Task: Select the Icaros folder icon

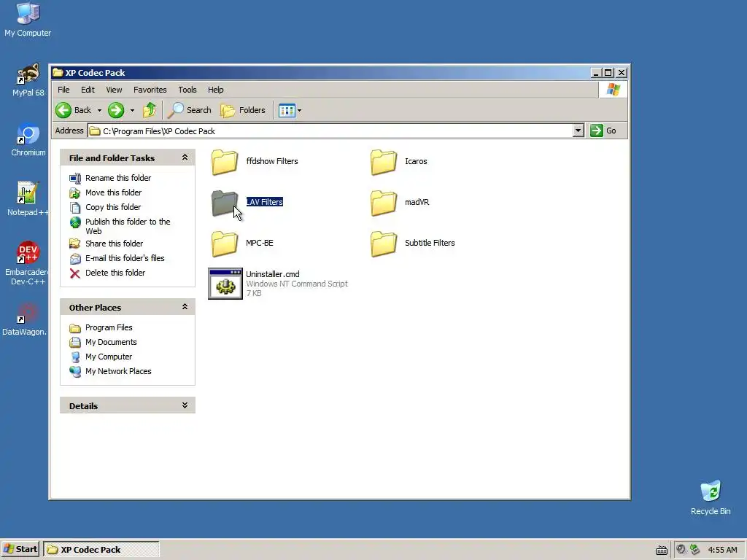Action: (384, 162)
